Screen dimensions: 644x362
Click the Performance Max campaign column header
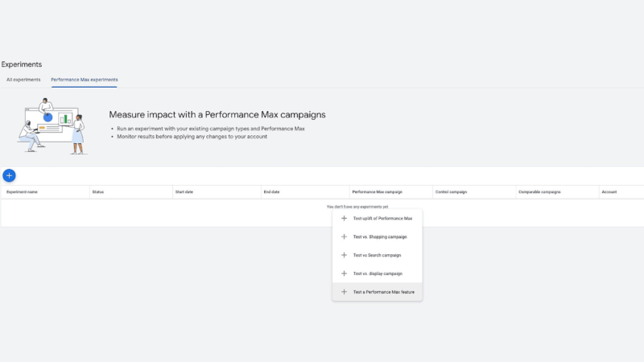pyautogui.click(x=377, y=191)
